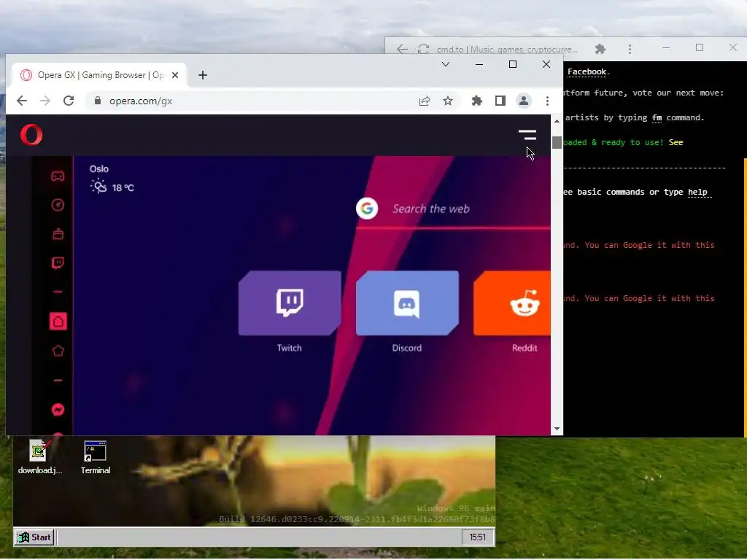The image size is (747, 560).
Task: Select the Terminal desktop shortcut
Action: (96, 458)
